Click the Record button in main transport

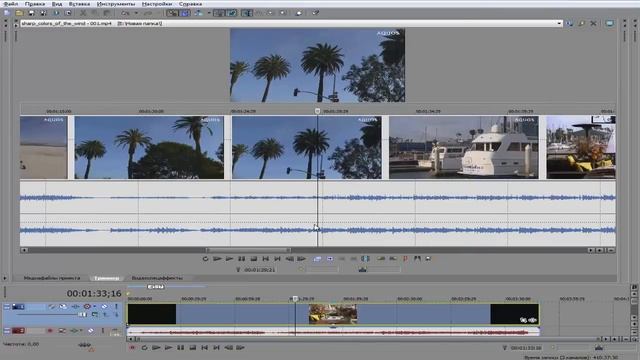[x=132, y=348]
